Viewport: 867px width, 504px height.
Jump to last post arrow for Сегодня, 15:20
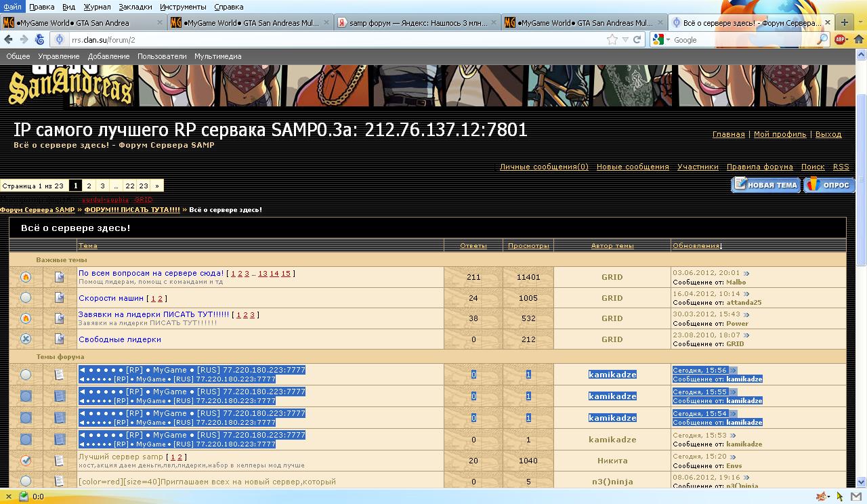[x=734, y=457]
